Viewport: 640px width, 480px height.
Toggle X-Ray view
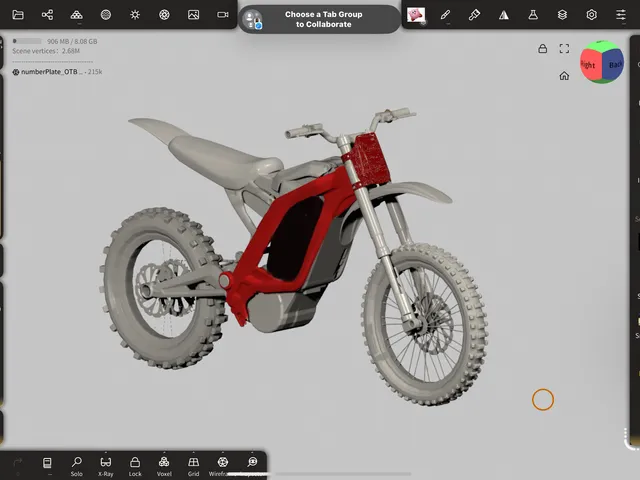pyautogui.click(x=106, y=466)
